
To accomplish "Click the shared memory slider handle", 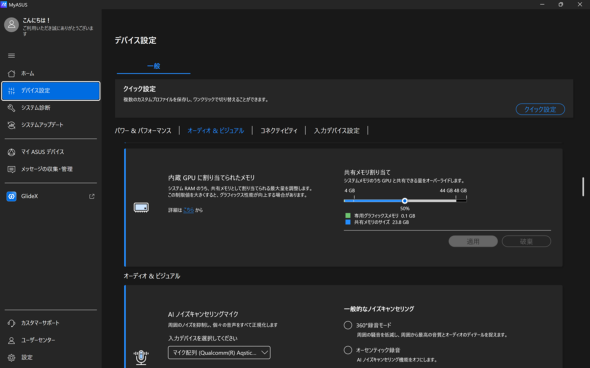I will click(x=404, y=201).
